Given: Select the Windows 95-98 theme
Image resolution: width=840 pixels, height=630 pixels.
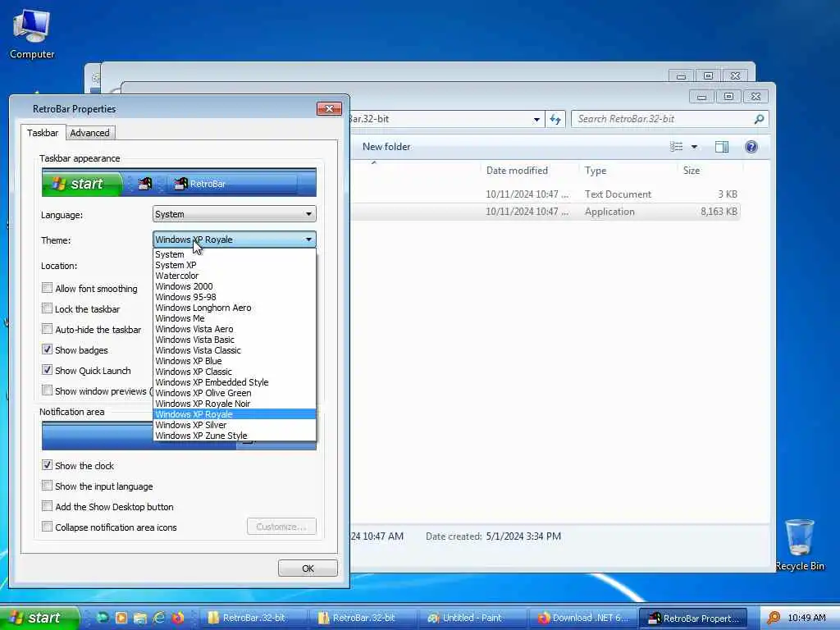Looking at the screenshot, I should coord(234,297).
